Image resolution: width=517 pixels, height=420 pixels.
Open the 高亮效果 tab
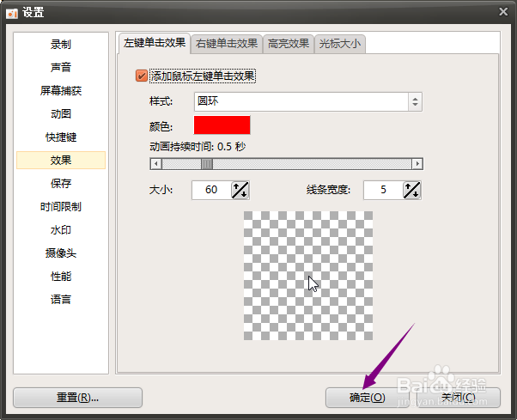(289, 44)
